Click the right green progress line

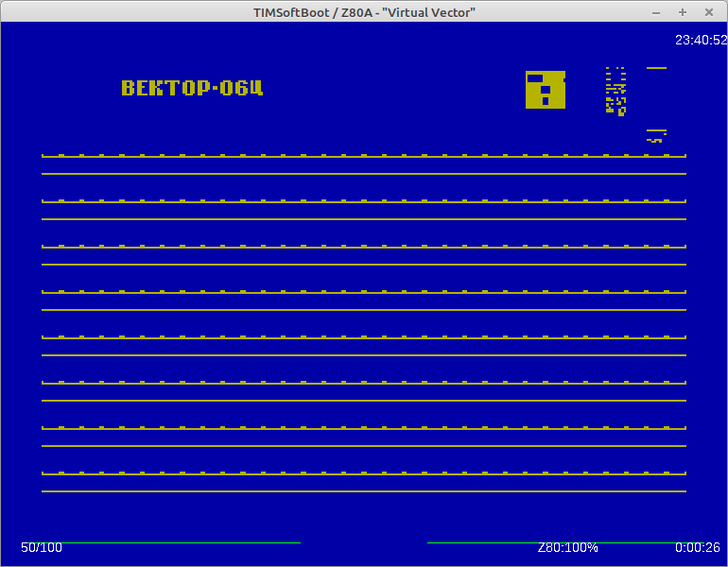click(x=567, y=542)
